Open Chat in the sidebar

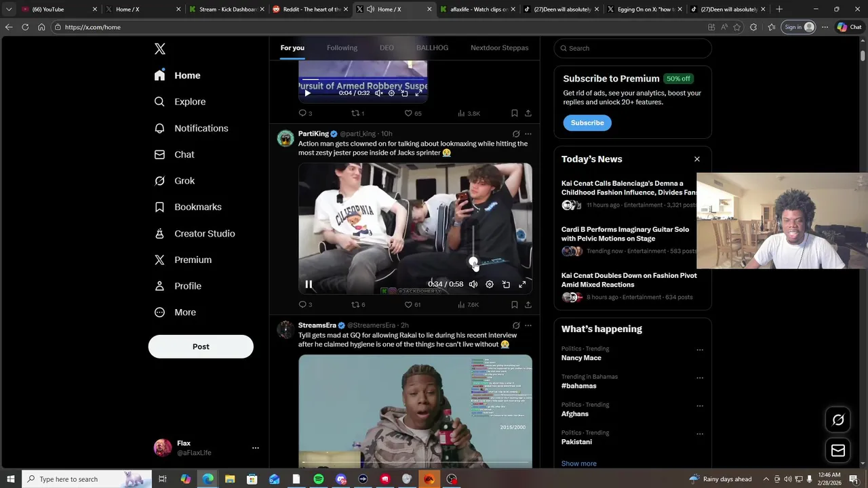[x=174, y=155]
